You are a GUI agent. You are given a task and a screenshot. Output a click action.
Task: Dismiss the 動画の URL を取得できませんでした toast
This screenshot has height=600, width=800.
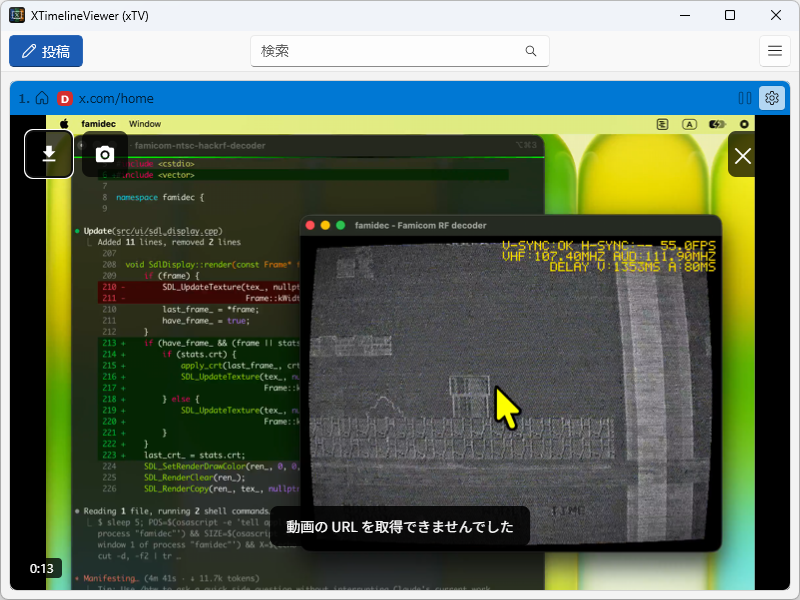(399, 527)
